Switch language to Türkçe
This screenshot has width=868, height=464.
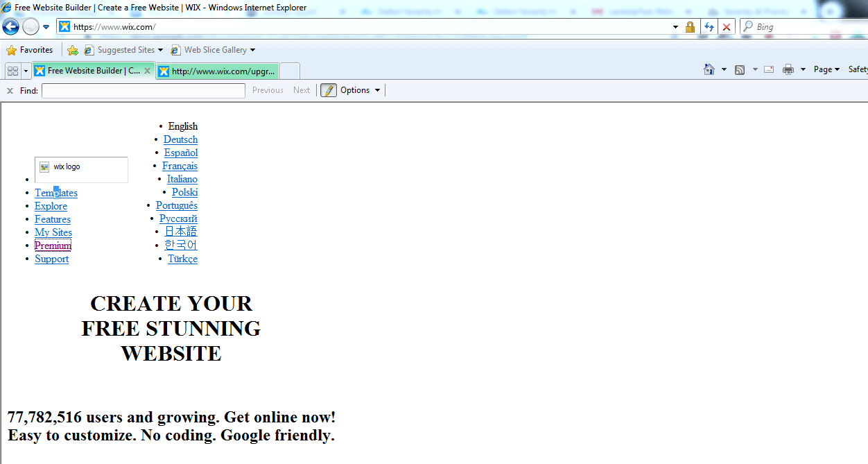click(x=182, y=259)
